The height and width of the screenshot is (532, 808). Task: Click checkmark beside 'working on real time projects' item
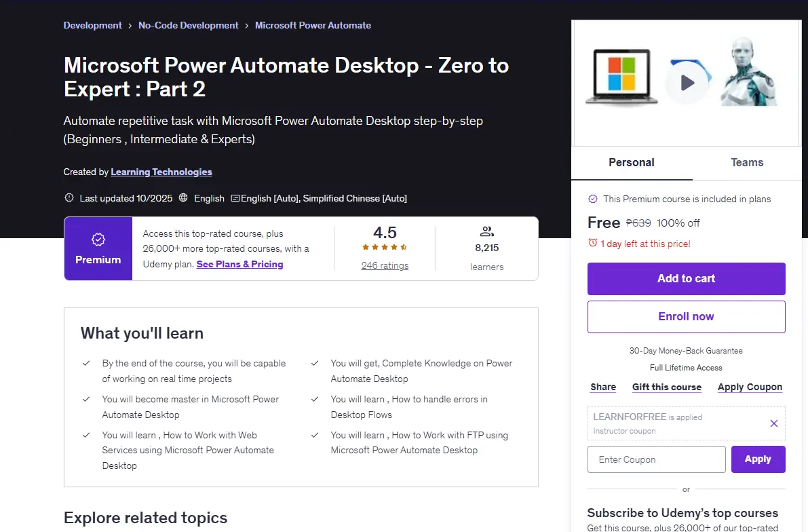click(87, 364)
